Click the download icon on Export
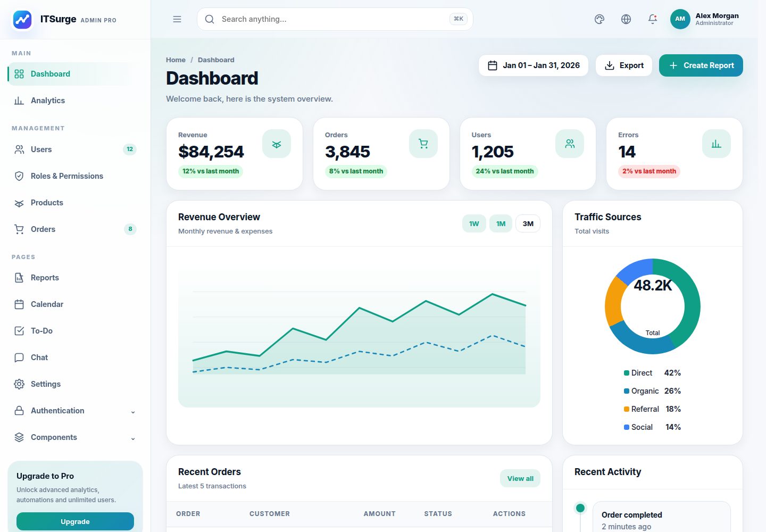 click(610, 65)
